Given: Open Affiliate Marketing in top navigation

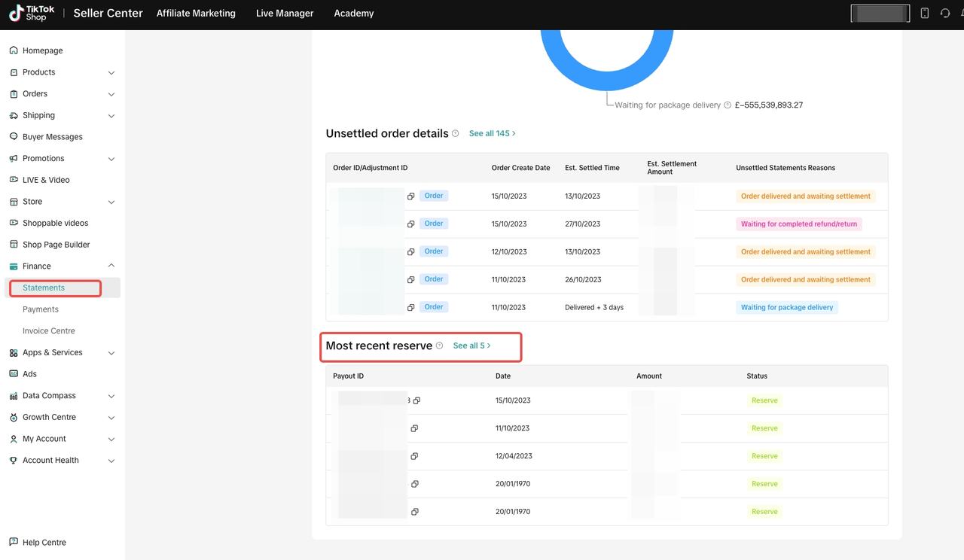Looking at the screenshot, I should (x=196, y=14).
